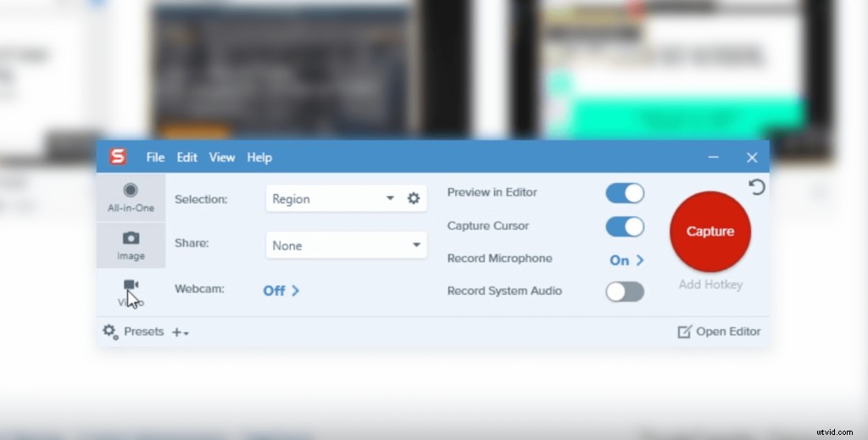Click the Snagit logo icon
The width and height of the screenshot is (868, 440).
click(x=117, y=157)
